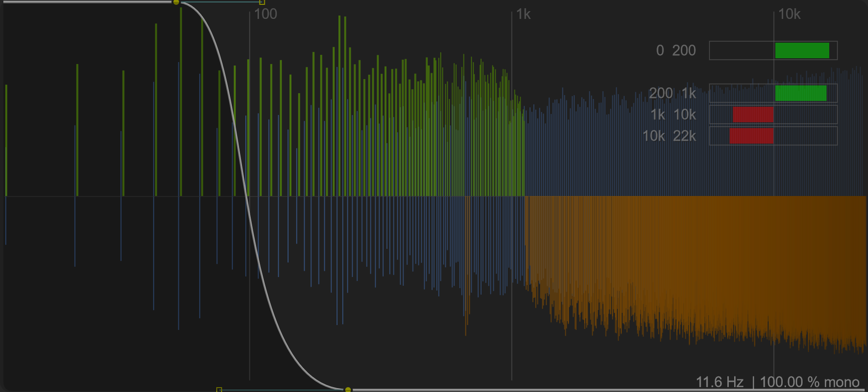Viewport: 868px width, 392px height.
Task: Click the "1k 10k" band range label
Action: (674, 114)
